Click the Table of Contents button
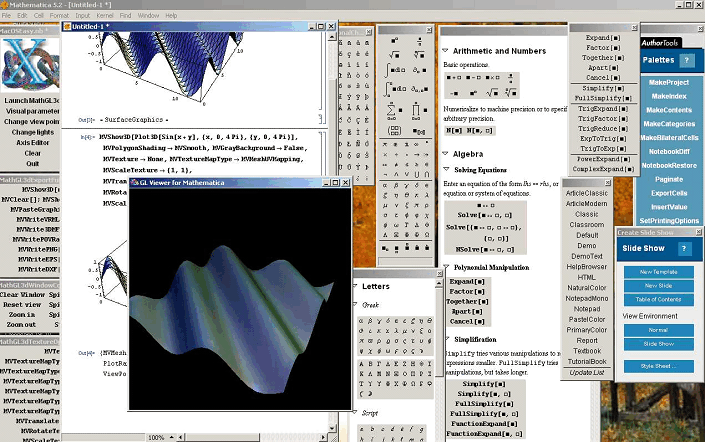The image size is (705, 442). pyautogui.click(x=658, y=299)
